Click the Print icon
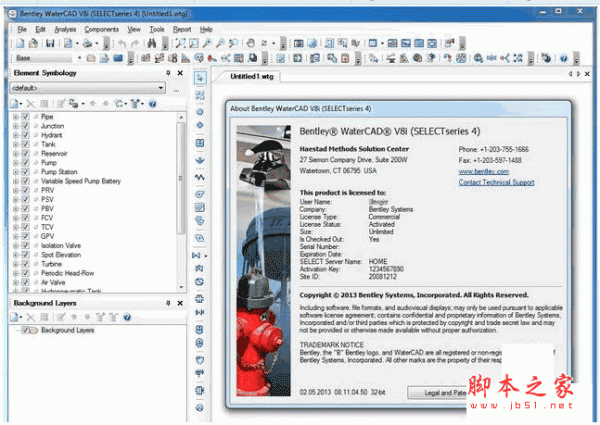Screen dimensions: 600x425 click(87, 43)
